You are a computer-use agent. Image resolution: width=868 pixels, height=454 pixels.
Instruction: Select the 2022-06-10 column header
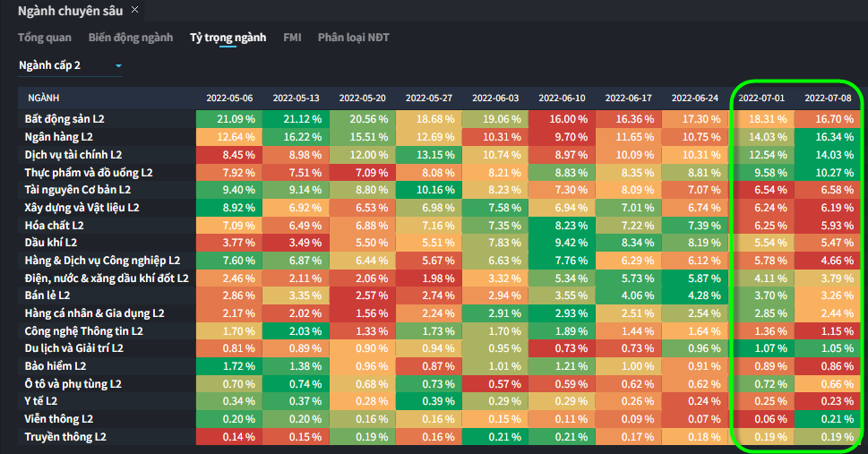click(562, 98)
